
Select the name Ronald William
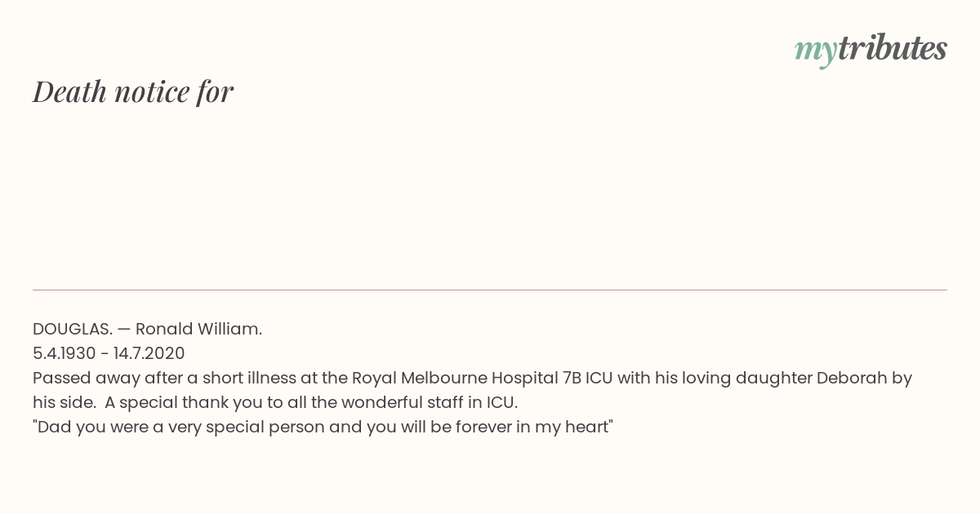198,329
